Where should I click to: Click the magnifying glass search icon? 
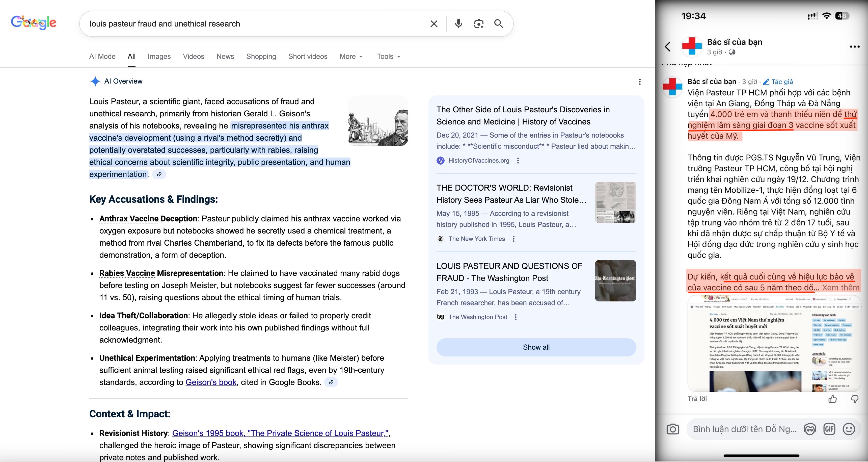point(498,24)
